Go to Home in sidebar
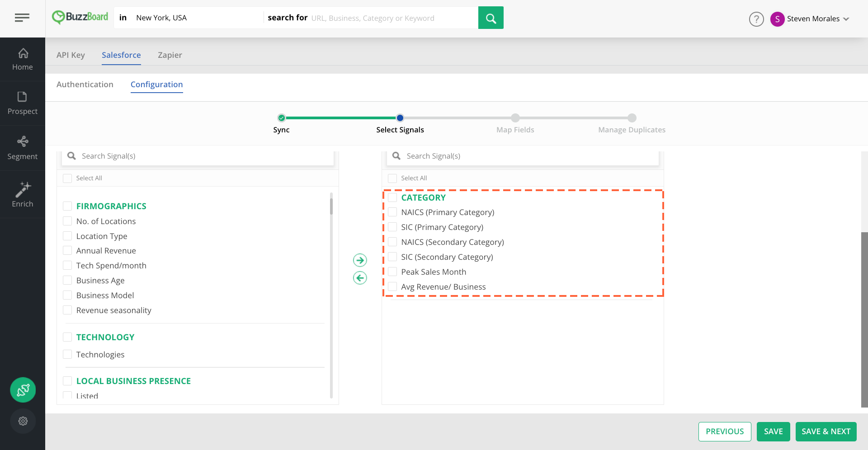The height and width of the screenshot is (450, 868). click(23, 59)
